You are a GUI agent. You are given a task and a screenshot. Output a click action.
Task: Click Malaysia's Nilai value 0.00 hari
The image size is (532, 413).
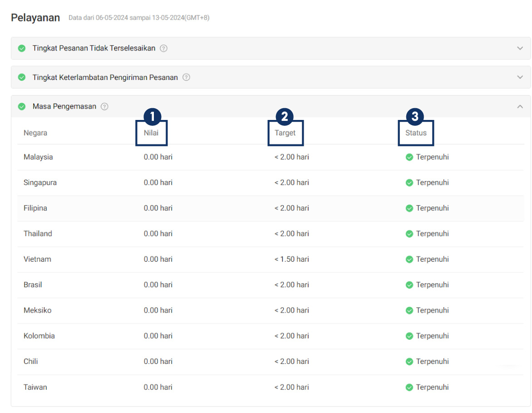pos(158,157)
